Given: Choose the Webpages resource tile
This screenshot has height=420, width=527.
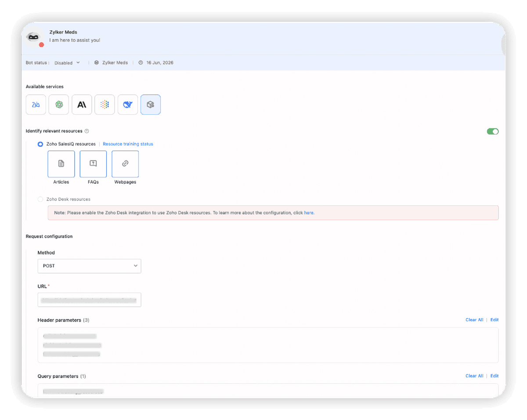Looking at the screenshot, I should (125, 164).
